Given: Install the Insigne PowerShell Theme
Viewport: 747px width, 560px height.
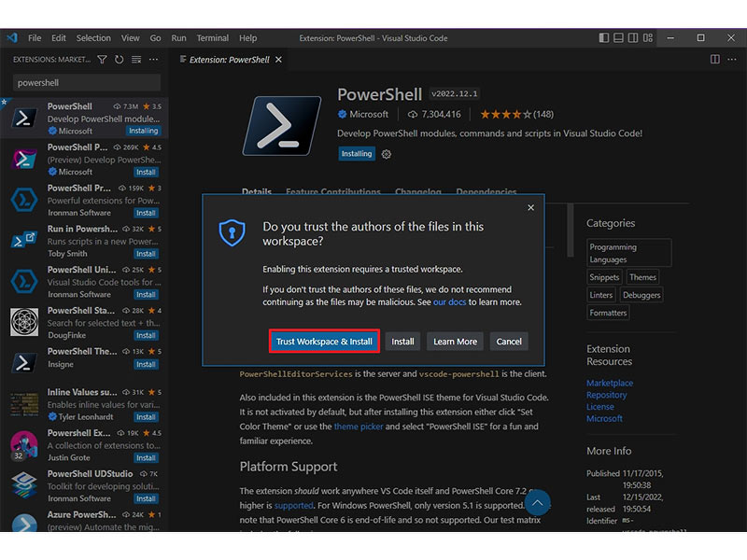Looking at the screenshot, I should pyautogui.click(x=146, y=365).
